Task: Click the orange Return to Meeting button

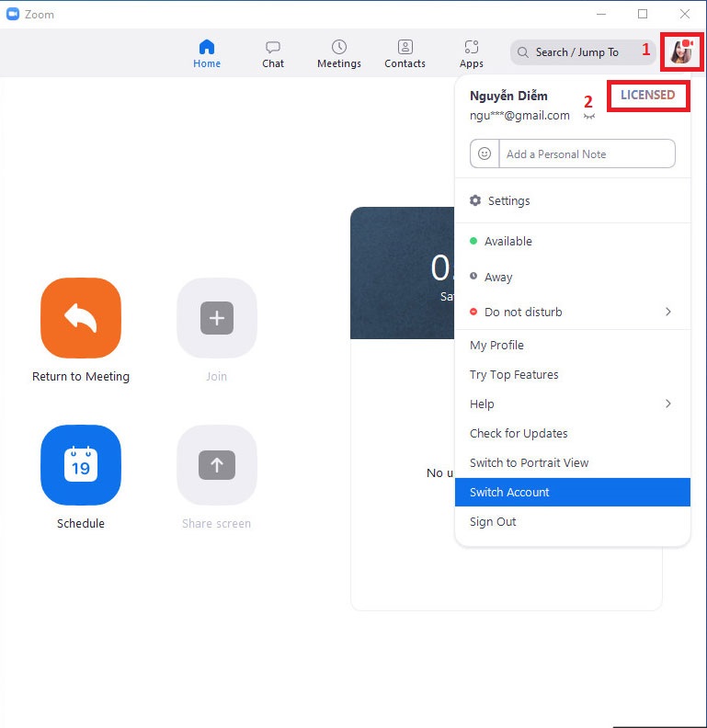Action: click(81, 318)
